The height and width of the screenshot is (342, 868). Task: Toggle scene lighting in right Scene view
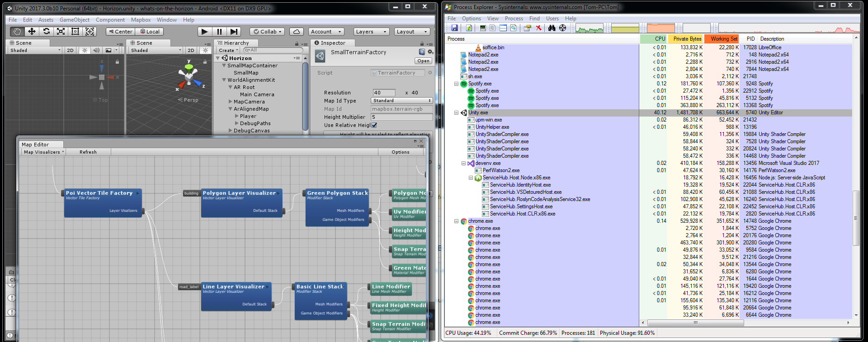206,50
